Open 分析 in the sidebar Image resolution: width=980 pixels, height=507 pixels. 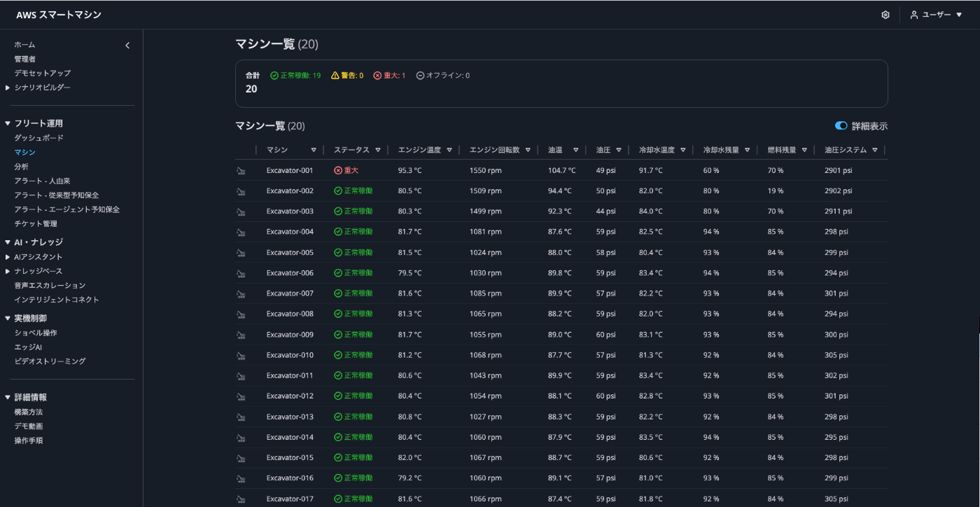tap(22, 167)
